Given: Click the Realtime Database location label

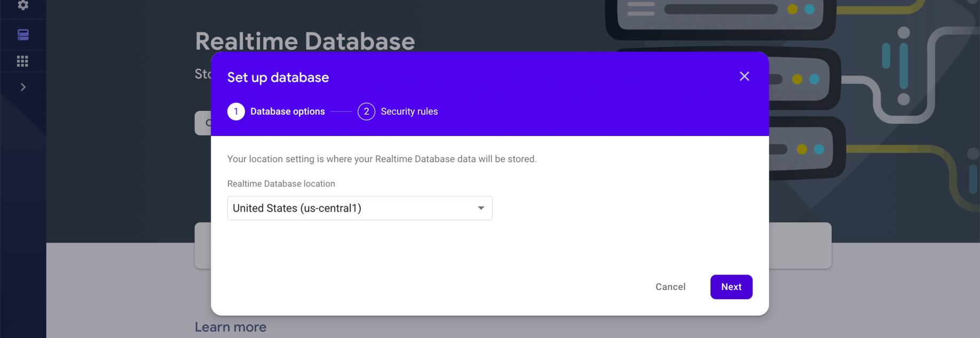Looking at the screenshot, I should [x=281, y=183].
